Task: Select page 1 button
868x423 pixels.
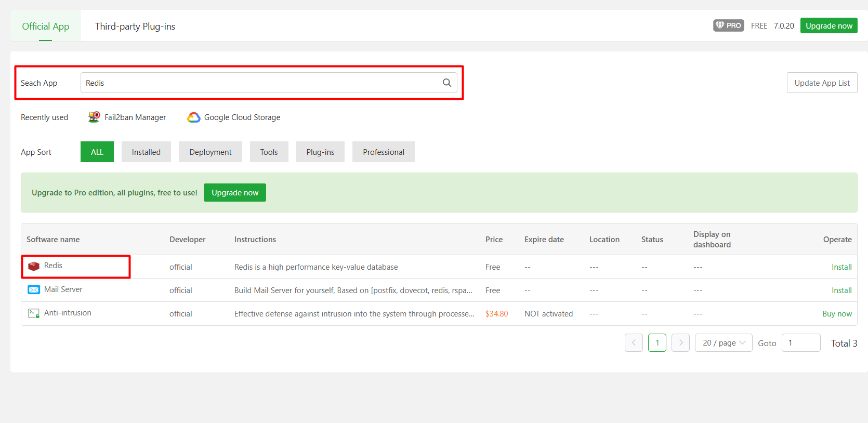Action: click(657, 343)
